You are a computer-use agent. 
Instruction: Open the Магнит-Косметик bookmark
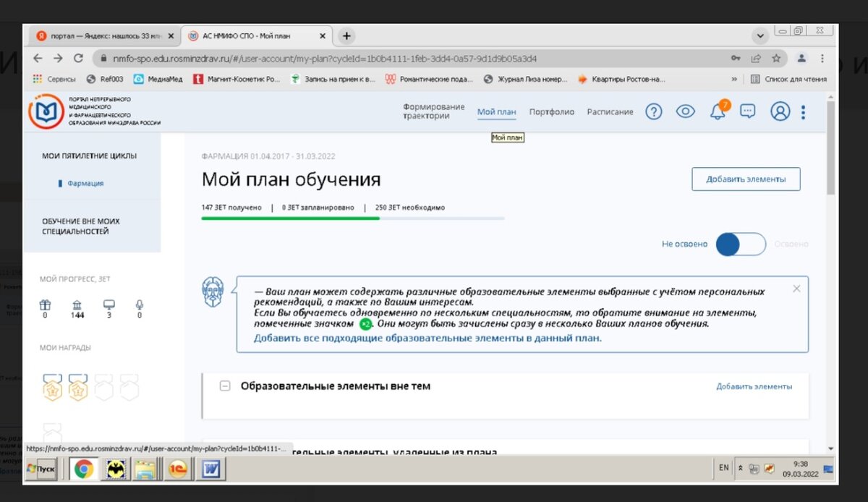pos(237,79)
